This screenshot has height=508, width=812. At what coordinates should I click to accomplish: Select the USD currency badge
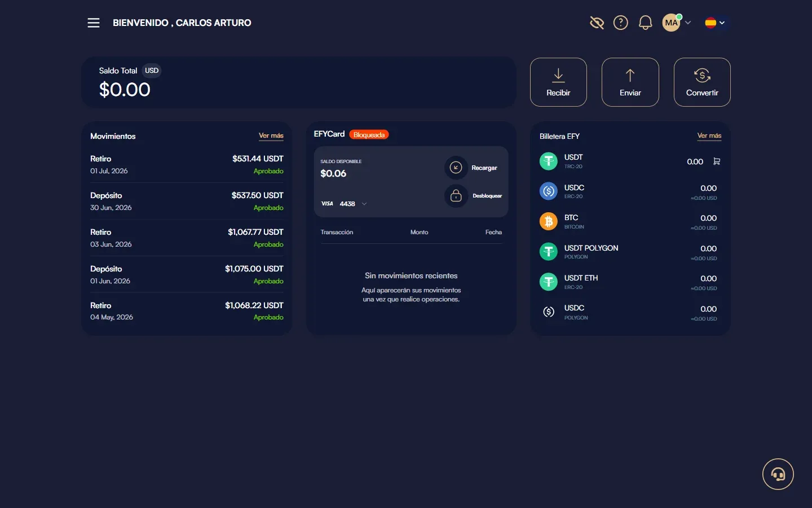152,71
